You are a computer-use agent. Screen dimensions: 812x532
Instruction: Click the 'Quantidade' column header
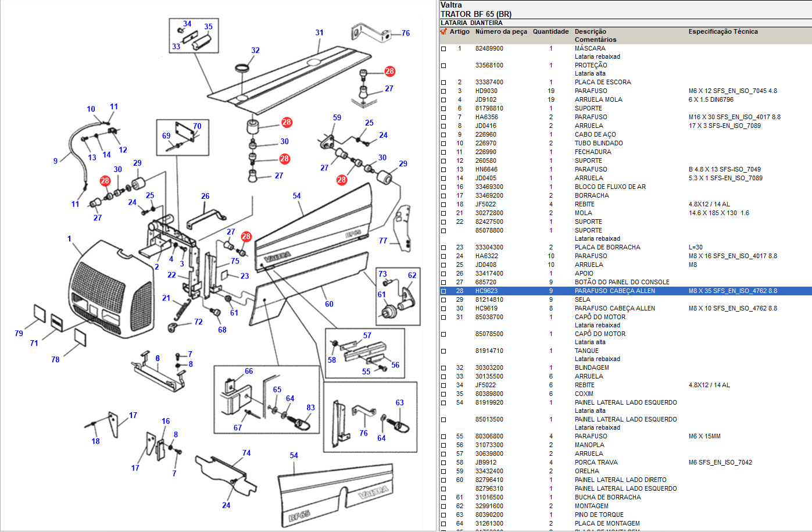[550, 31]
